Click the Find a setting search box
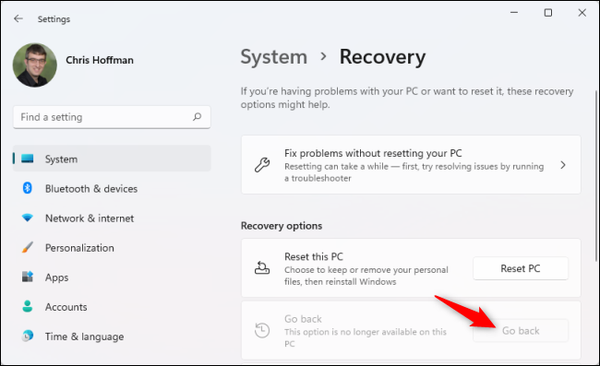Viewport: 600px width, 366px height. (112, 117)
